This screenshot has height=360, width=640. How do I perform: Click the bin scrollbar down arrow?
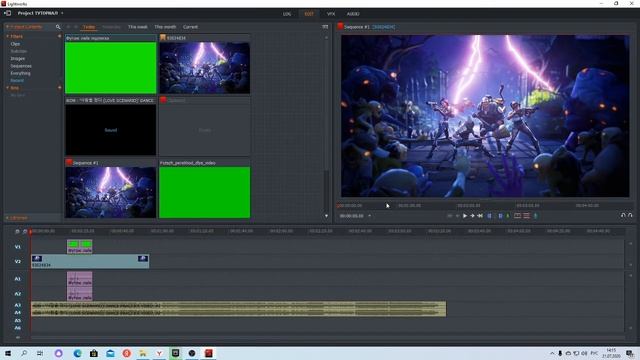[326, 216]
